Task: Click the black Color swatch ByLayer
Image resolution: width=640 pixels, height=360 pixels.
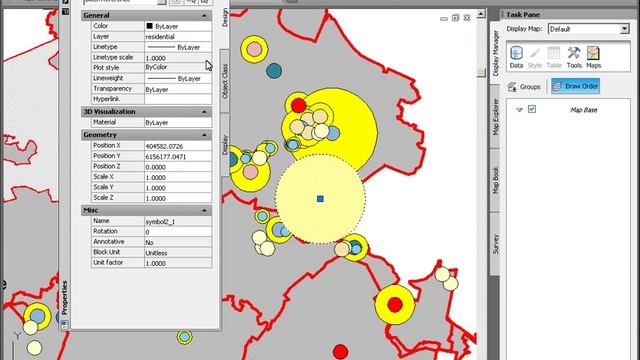Action: pyautogui.click(x=149, y=26)
